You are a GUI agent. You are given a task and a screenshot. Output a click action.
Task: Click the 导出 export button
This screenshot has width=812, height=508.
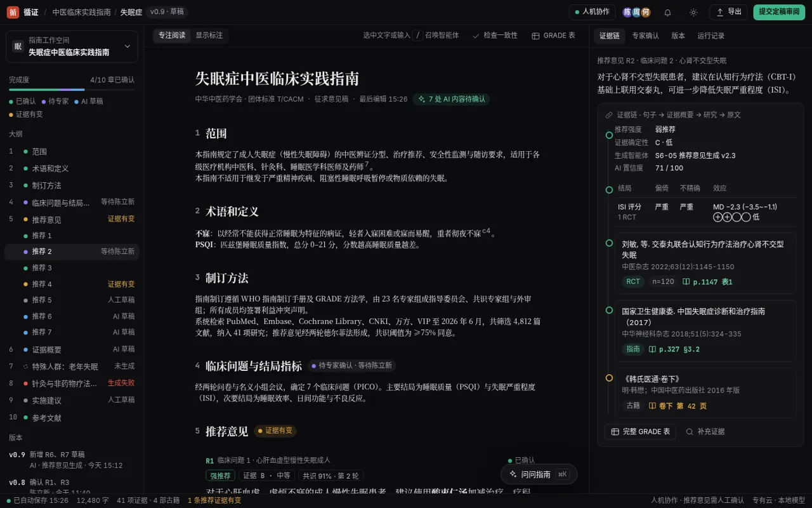tap(728, 12)
